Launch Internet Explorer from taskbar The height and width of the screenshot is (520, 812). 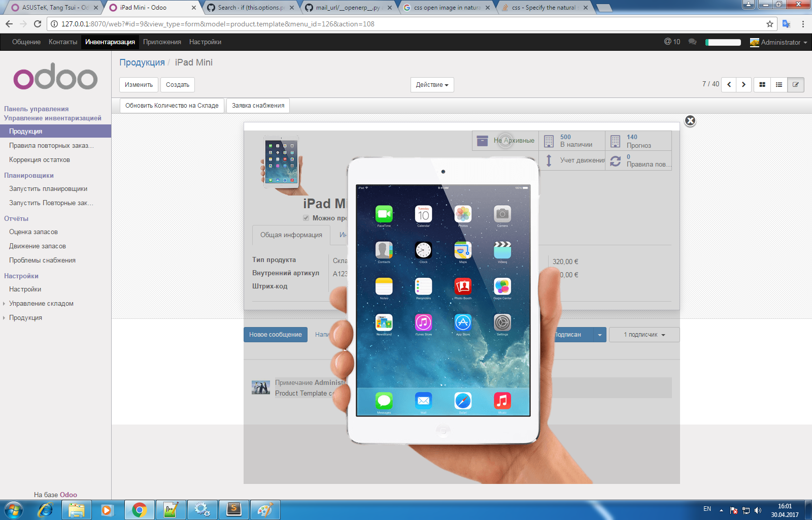point(46,510)
